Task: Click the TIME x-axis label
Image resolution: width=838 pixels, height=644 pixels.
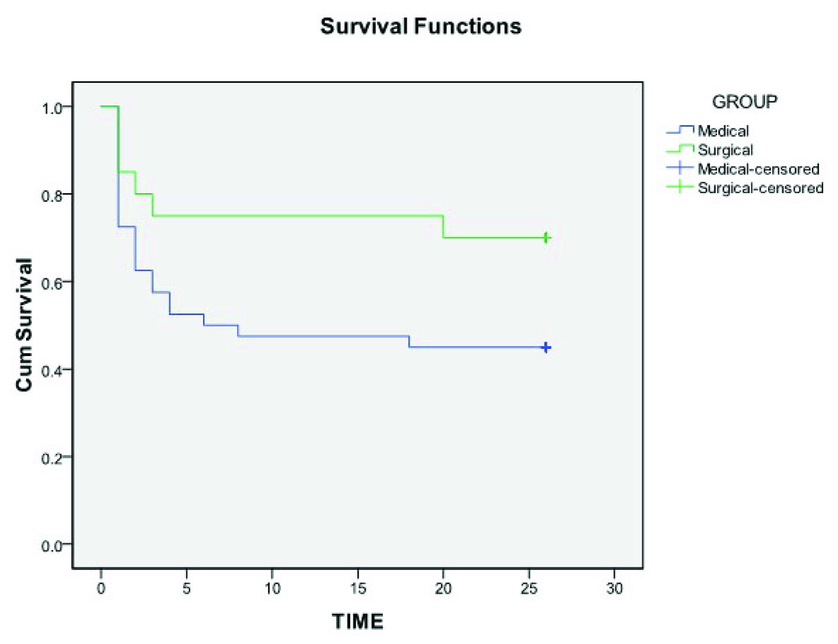Action: point(357,621)
